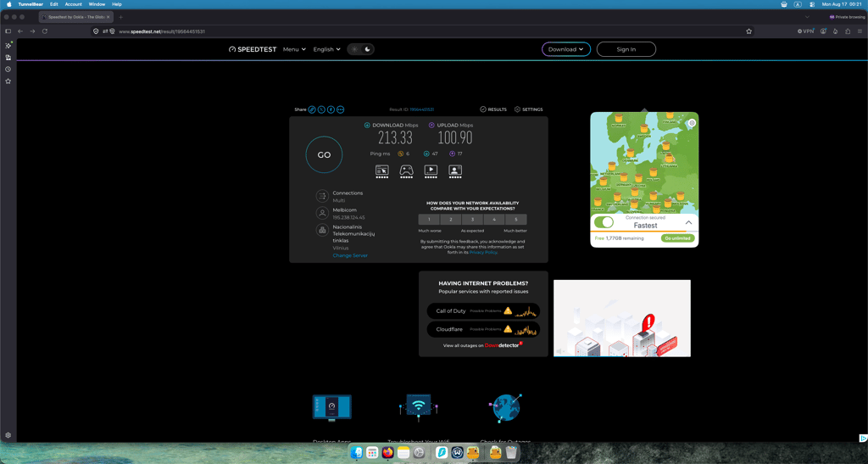Toggle the browser sidebar panel
The width and height of the screenshot is (868, 464).
8,31
